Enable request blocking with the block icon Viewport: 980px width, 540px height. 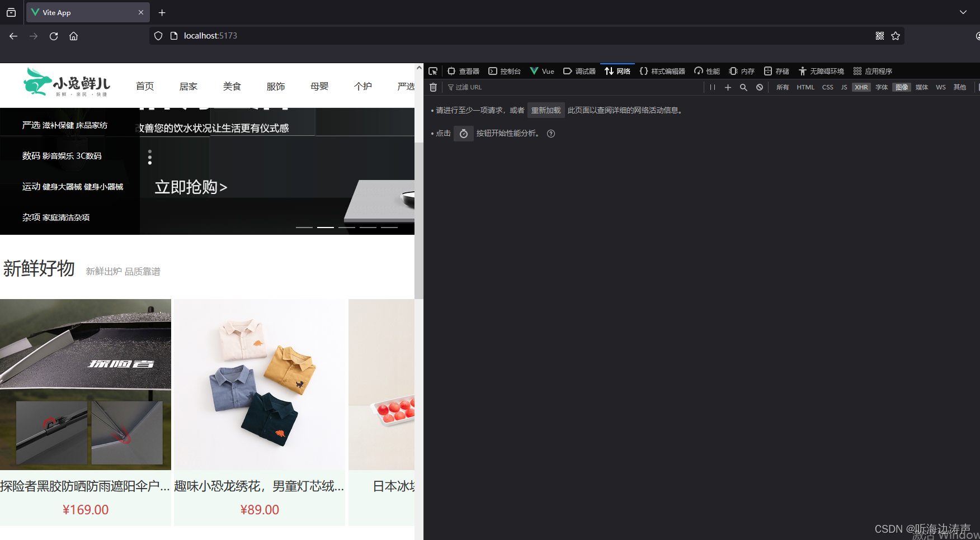click(759, 87)
